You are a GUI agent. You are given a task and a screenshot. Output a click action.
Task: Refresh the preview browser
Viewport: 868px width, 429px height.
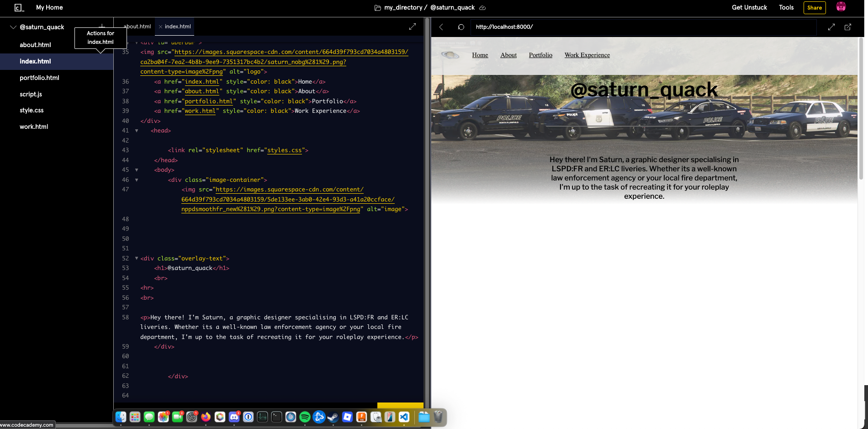coord(461,27)
